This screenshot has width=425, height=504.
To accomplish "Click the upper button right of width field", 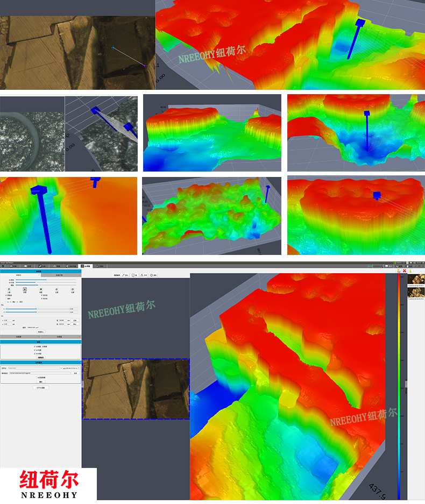I will (75, 321).
